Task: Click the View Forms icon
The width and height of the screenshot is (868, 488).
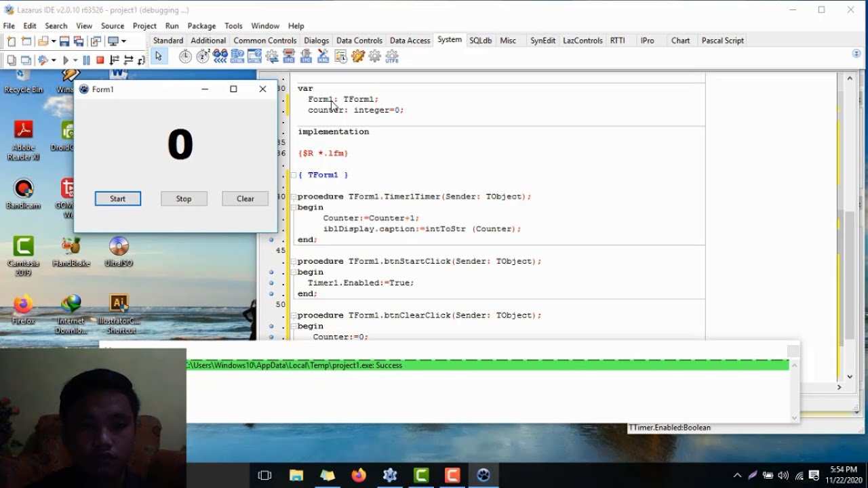Action: point(26,60)
